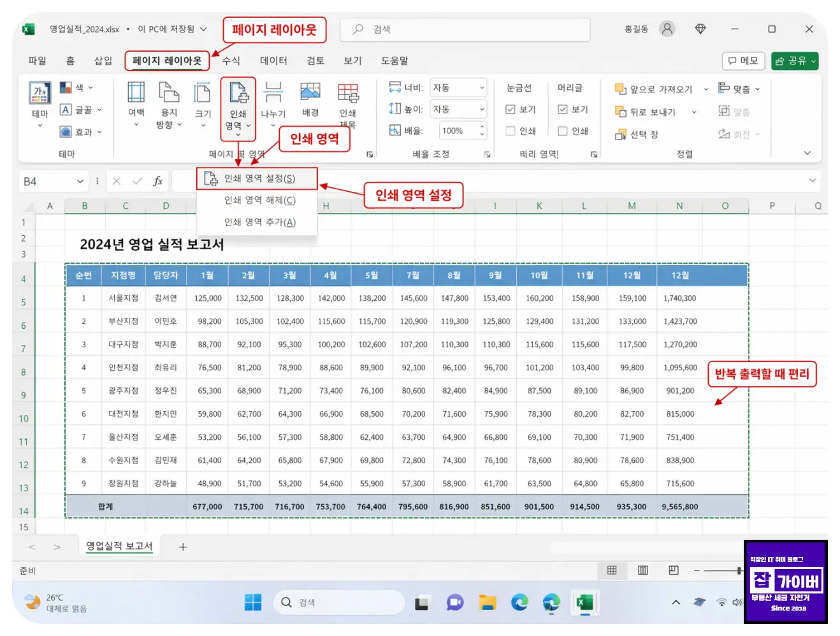
Task: Toggle 머리글 보기 (Headings View) checkbox
Action: (563, 110)
